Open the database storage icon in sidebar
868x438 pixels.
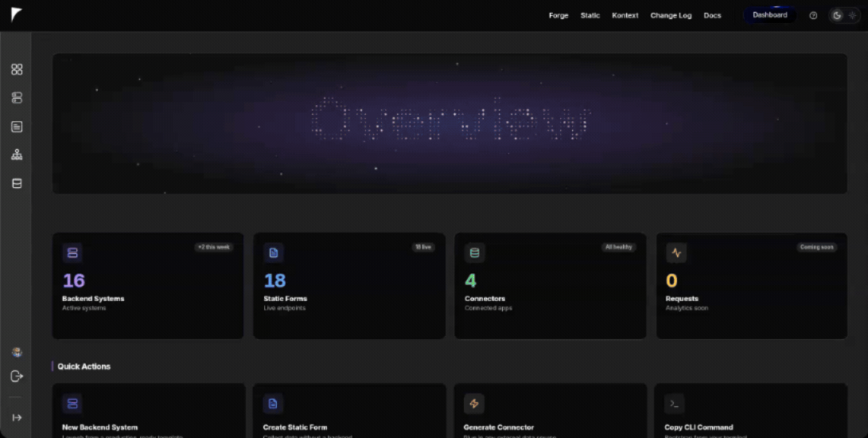(x=17, y=183)
